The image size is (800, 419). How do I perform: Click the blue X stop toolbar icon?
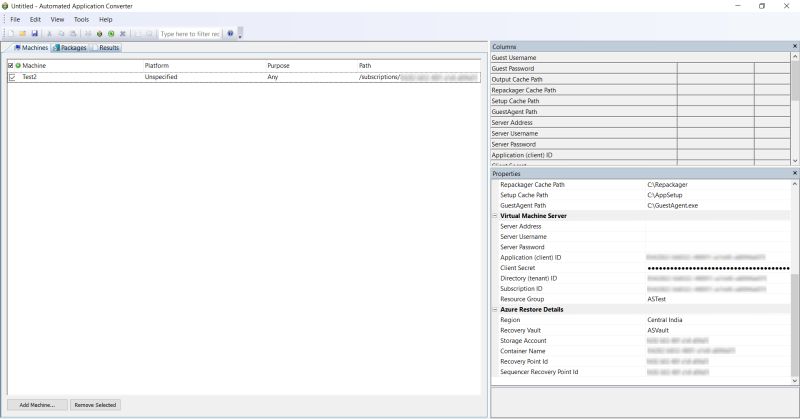click(122, 34)
